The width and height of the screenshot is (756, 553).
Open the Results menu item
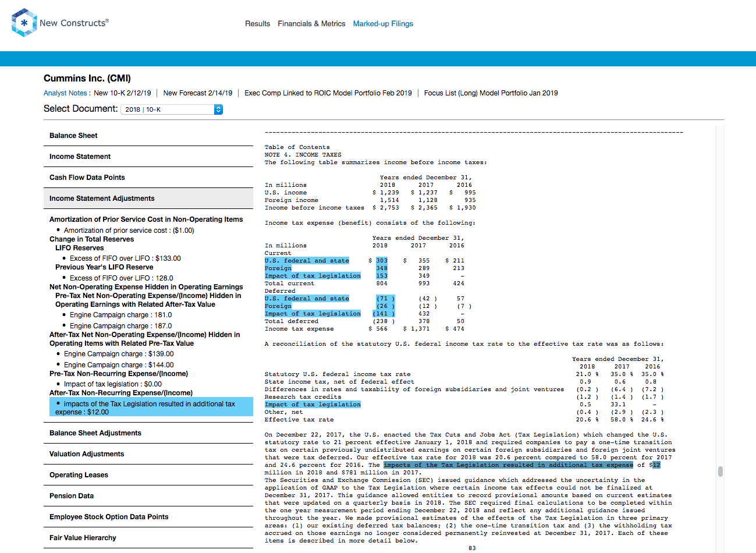(x=257, y=24)
